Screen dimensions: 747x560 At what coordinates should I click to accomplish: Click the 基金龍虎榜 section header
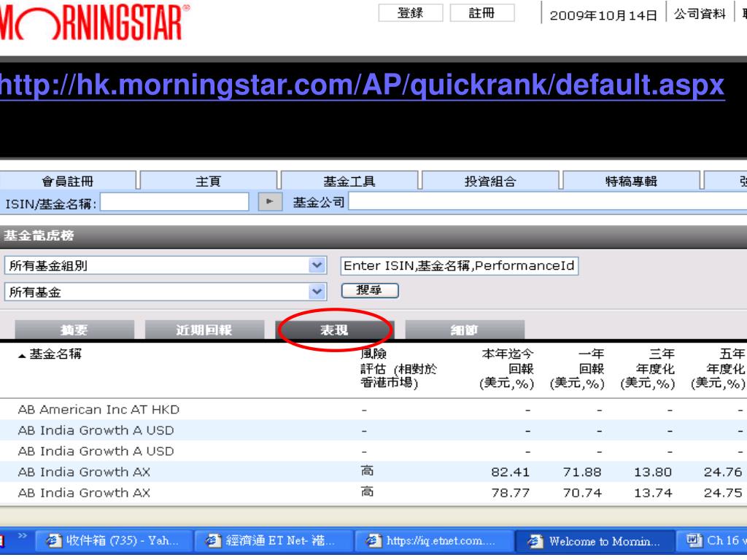39,236
